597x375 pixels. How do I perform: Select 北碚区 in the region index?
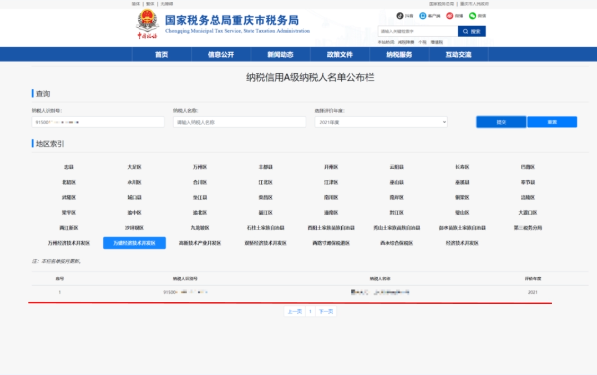click(69, 182)
